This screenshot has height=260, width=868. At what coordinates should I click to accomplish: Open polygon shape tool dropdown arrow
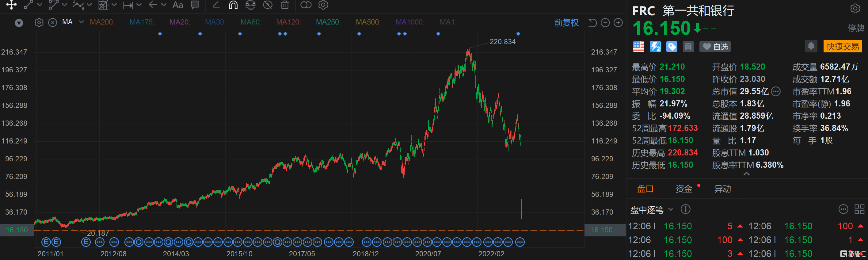pyautogui.click(x=64, y=5)
